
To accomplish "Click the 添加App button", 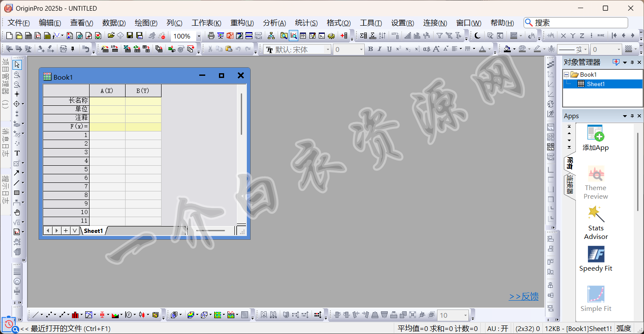I will point(596,138).
